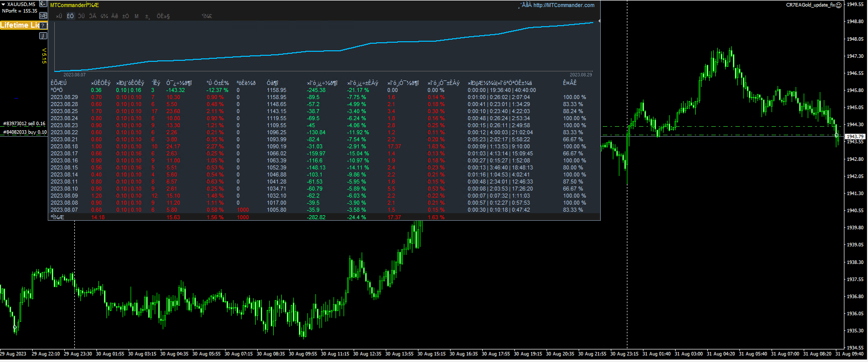Click the smiley face icon next to CR7EAGold_update_fix
The width and height of the screenshot is (868, 362).
click(838, 5)
